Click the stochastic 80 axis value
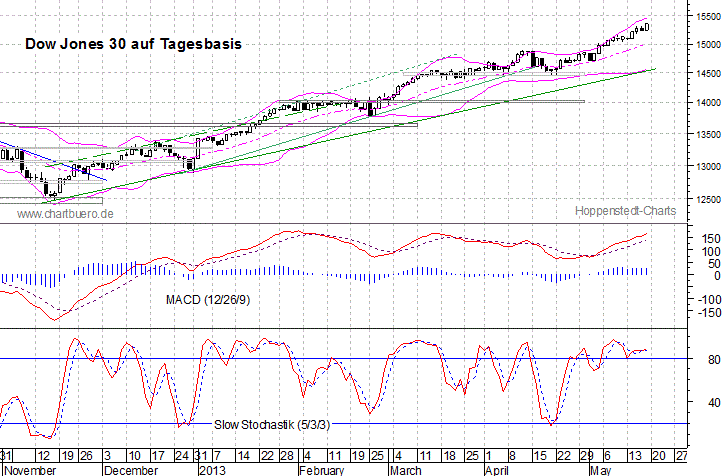The height and width of the screenshot is (476, 723). [x=714, y=360]
